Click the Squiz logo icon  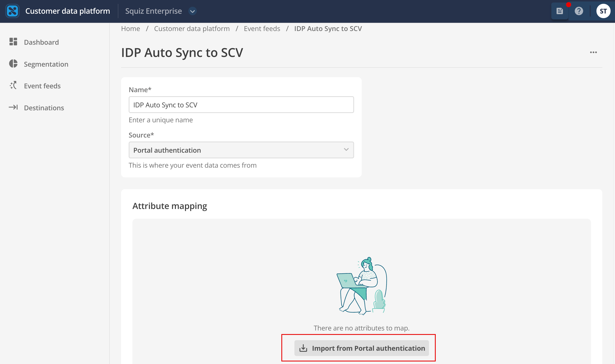coord(12,11)
